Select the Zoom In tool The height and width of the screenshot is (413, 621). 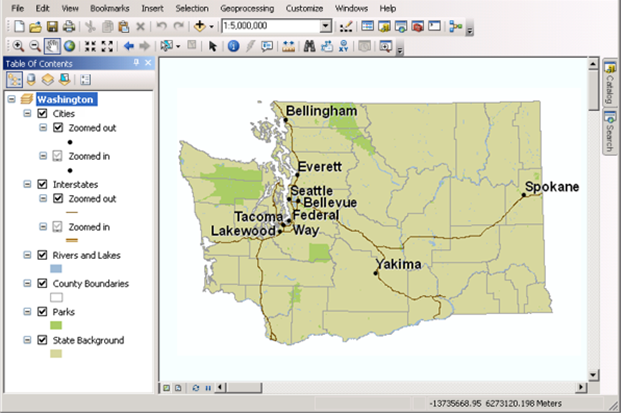click(18, 46)
